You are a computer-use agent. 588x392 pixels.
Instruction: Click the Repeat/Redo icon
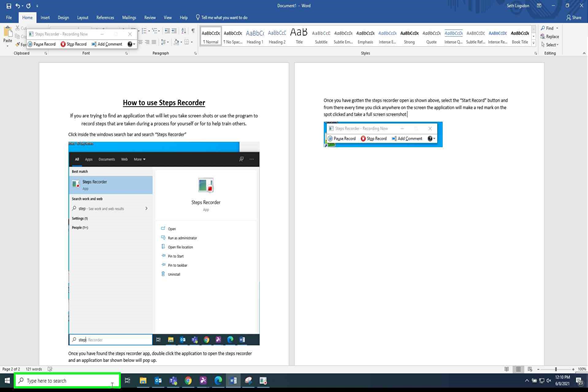coord(28,6)
